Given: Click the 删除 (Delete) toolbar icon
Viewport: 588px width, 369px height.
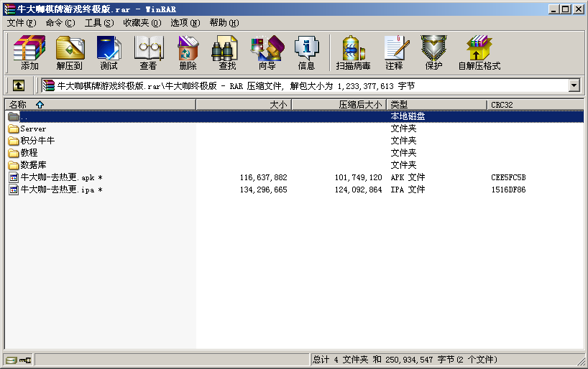Looking at the screenshot, I should point(188,53).
